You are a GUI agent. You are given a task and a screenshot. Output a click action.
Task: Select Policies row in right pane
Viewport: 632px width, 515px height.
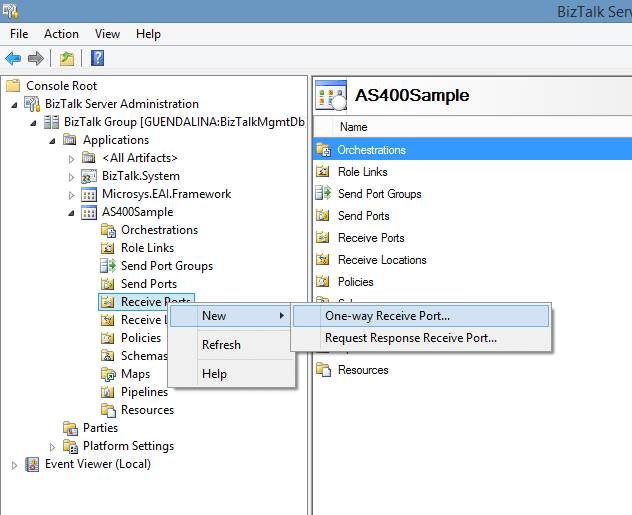[x=472, y=282]
